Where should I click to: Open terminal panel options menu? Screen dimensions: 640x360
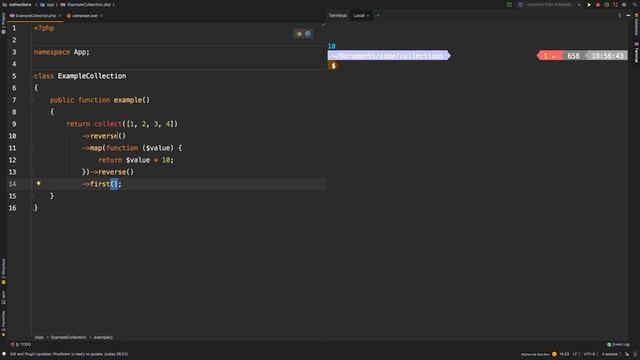click(619, 16)
